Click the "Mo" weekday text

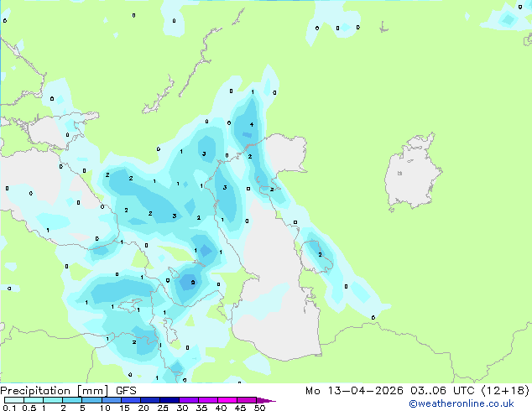click(x=312, y=391)
